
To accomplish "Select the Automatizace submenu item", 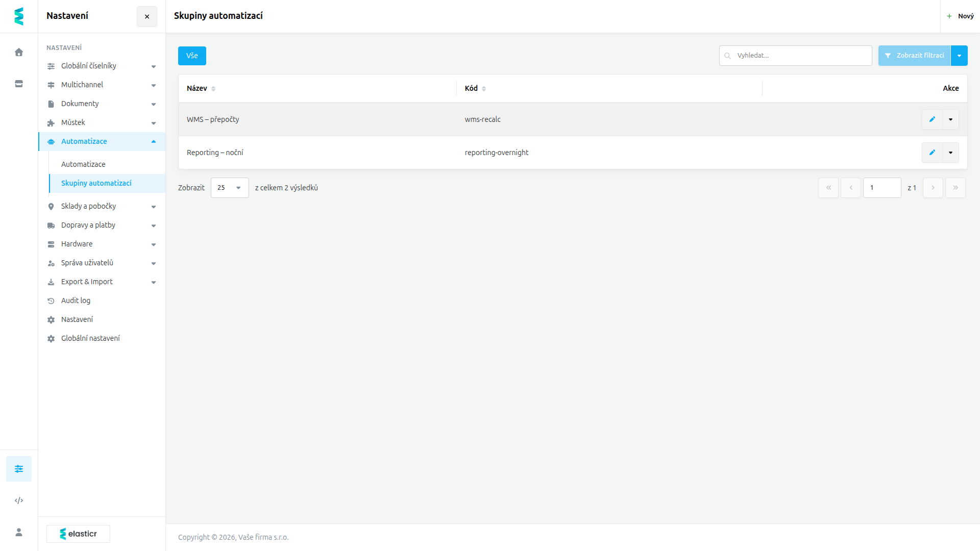I will pos(83,164).
